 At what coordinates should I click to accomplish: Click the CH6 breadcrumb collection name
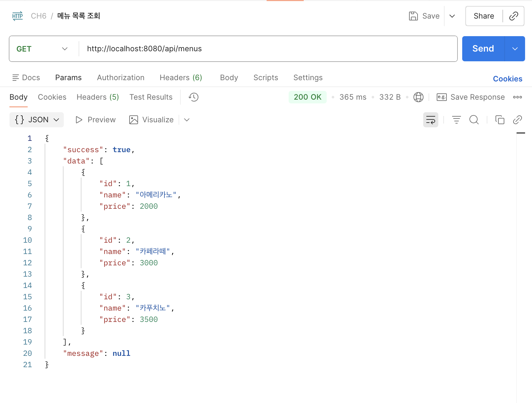tap(39, 16)
